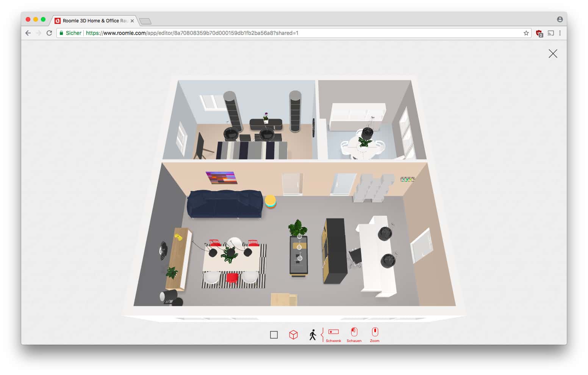Open the uBlock Origin extension icon
588x375 pixels.
[539, 33]
